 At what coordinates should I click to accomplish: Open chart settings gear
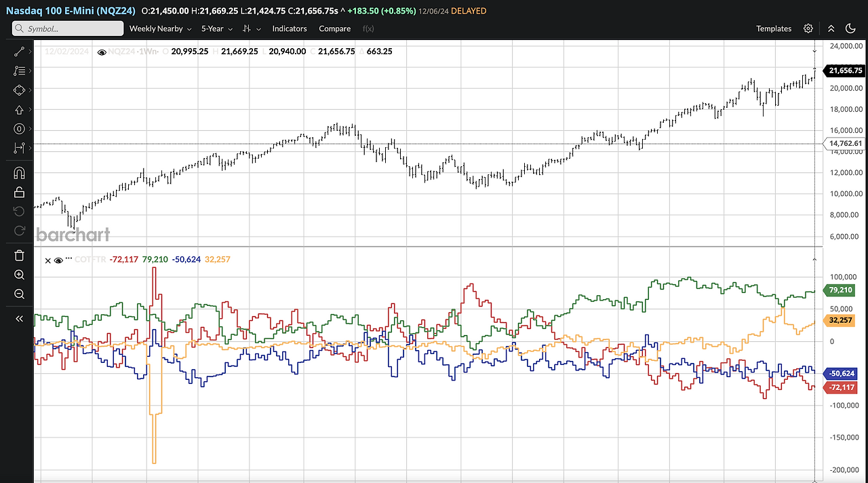click(x=808, y=28)
